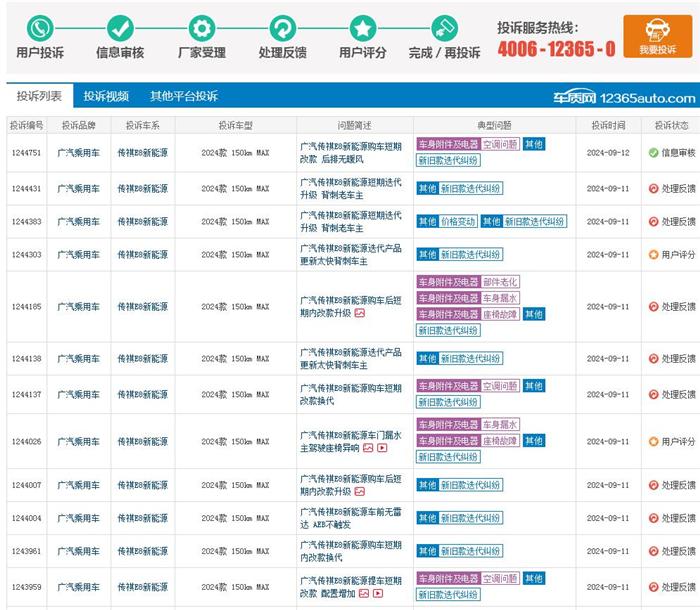Click 传祺E8新能源 series in row 1244431
The image size is (700, 610).
[142, 188]
